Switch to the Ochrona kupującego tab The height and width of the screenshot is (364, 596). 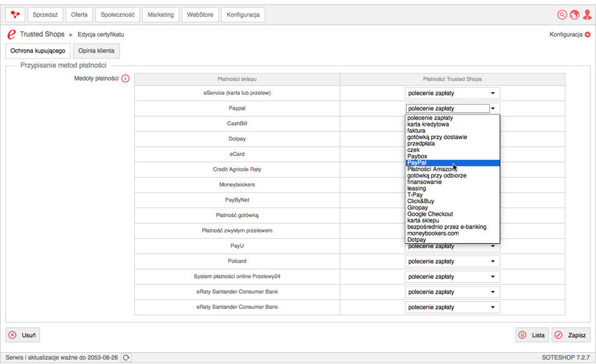pyautogui.click(x=37, y=51)
